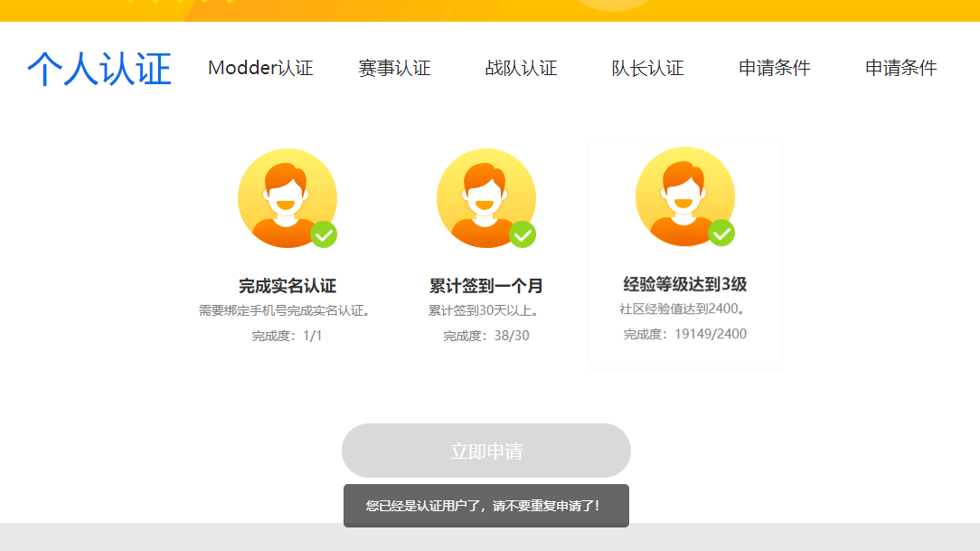Click the 完成度 1/1 progress text
This screenshot has width=980, height=551.
[x=287, y=336]
